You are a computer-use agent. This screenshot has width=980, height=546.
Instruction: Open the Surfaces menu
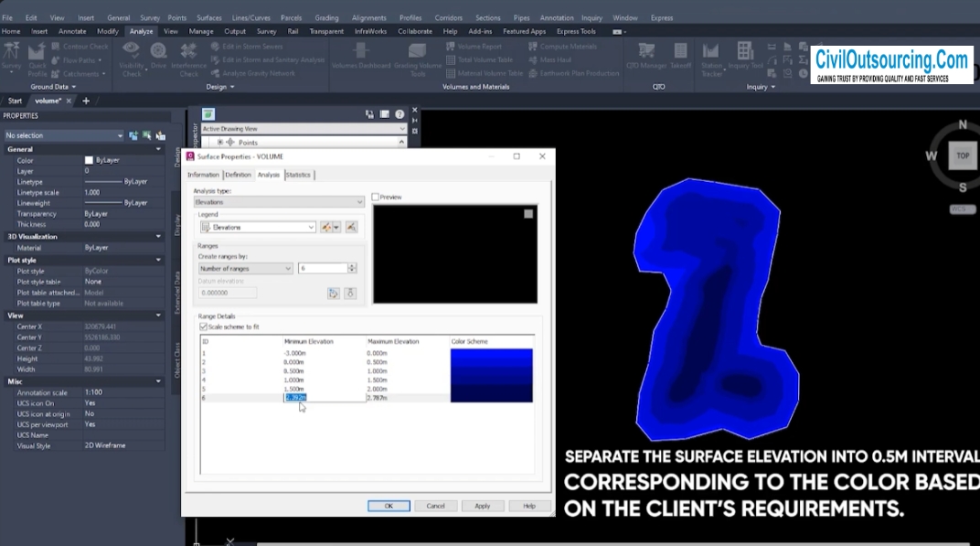[208, 18]
